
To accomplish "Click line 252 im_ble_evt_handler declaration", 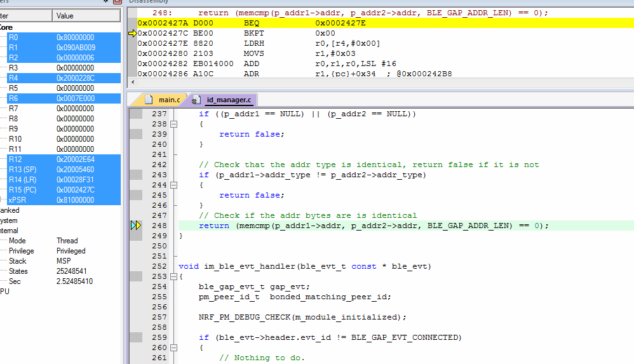I will (305, 266).
